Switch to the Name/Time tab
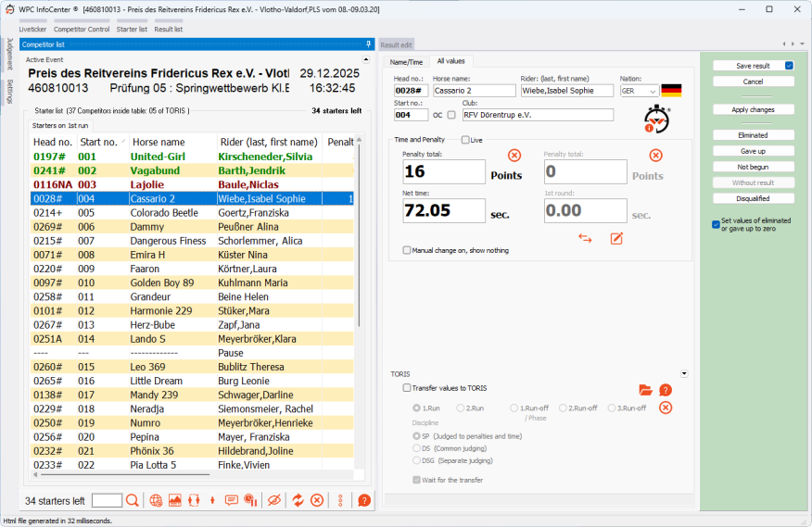 pyautogui.click(x=406, y=61)
